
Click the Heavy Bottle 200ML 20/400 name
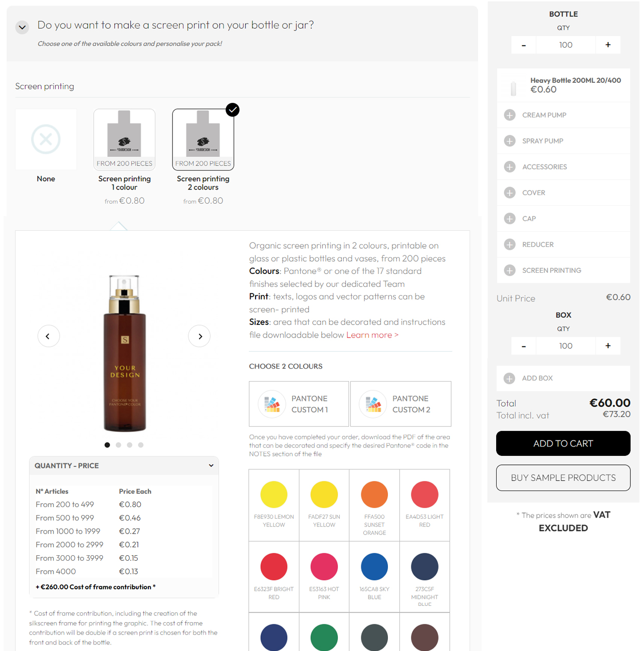coord(576,80)
